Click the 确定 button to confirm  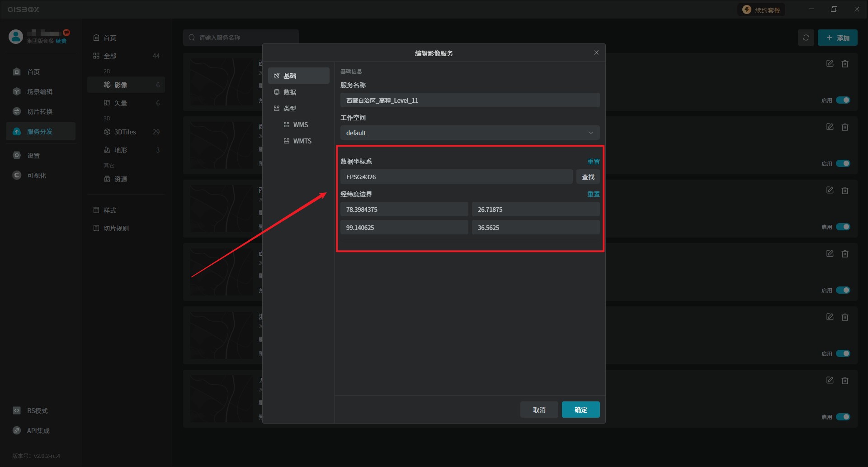580,410
